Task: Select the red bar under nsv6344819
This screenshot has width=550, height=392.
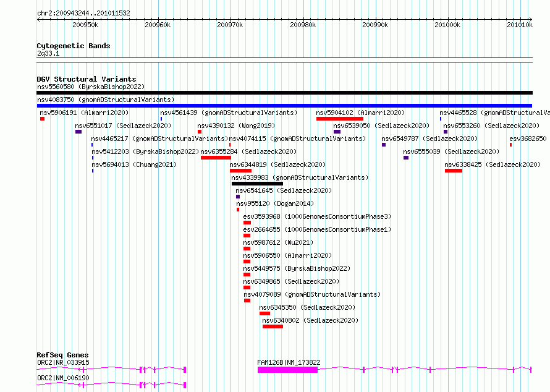Action: click(x=240, y=171)
